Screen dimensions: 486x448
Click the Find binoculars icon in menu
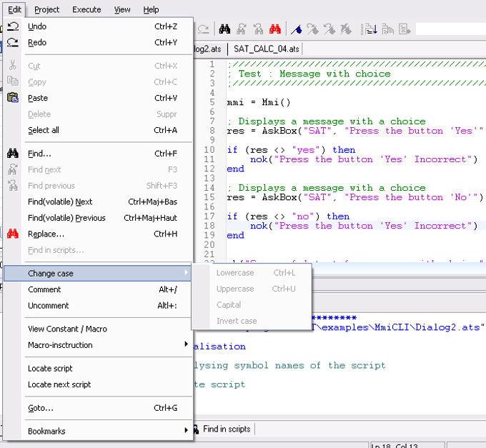click(x=13, y=154)
